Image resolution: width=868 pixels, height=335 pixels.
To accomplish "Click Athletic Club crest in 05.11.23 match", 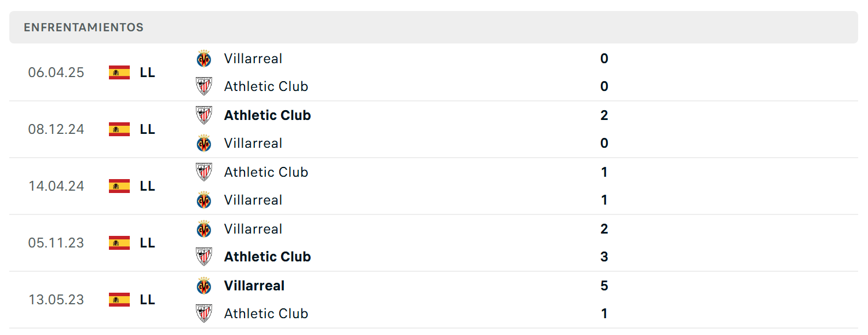I will point(204,257).
